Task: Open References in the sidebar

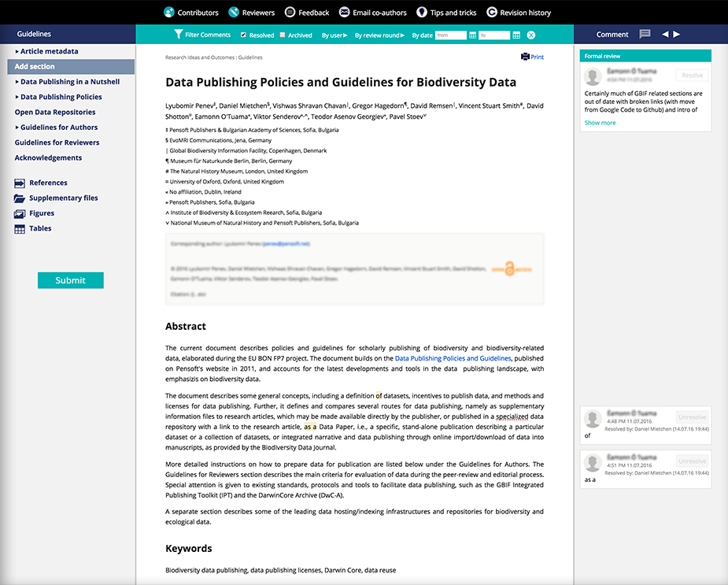Action: [x=48, y=183]
